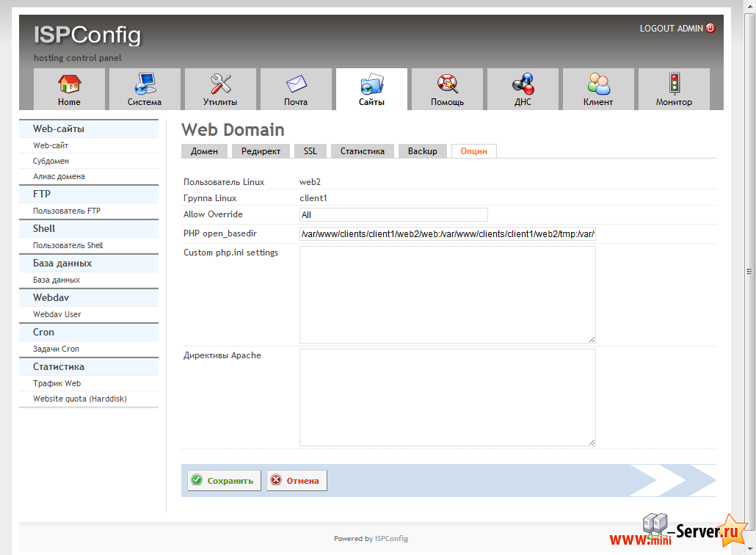Open the Web-сайт sidebar link
The image size is (756, 555).
tap(51, 145)
